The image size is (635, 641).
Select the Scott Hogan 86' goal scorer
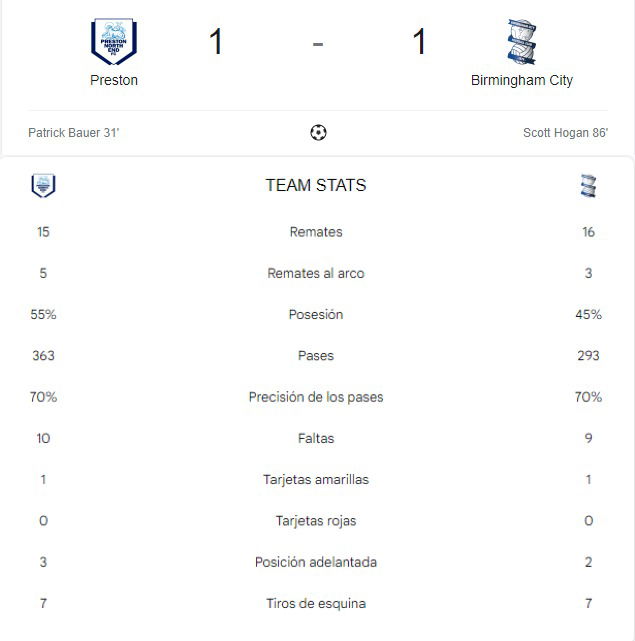(565, 133)
